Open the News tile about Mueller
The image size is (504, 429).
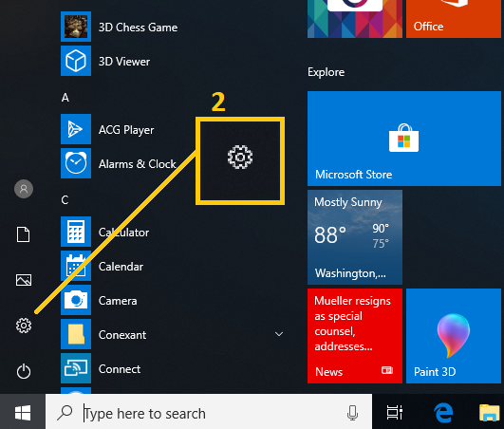click(x=355, y=336)
